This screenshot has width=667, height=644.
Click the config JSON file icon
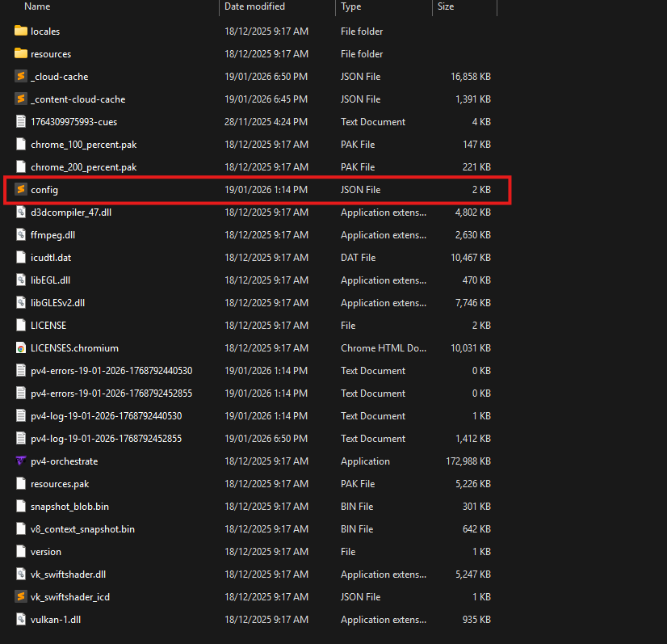pyautogui.click(x=21, y=189)
